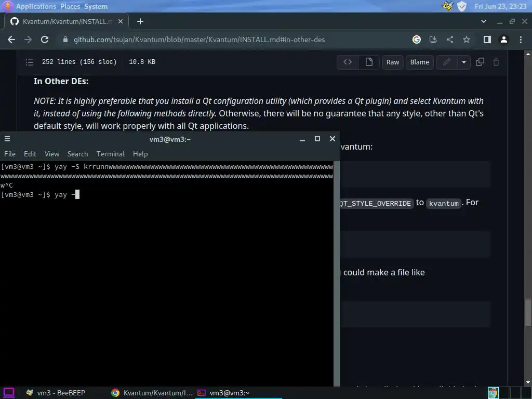The width and height of the screenshot is (532, 399).
Task: Click the terminal command prompt line
Action: click(x=40, y=195)
